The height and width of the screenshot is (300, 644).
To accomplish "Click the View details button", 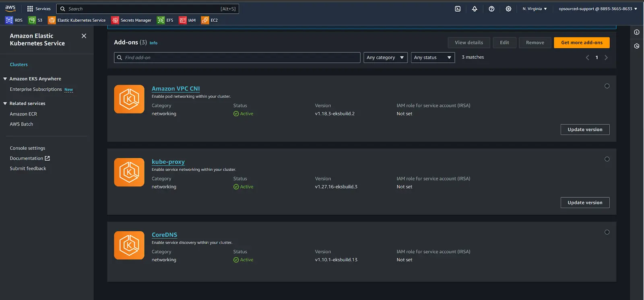I will pyautogui.click(x=469, y=43).
